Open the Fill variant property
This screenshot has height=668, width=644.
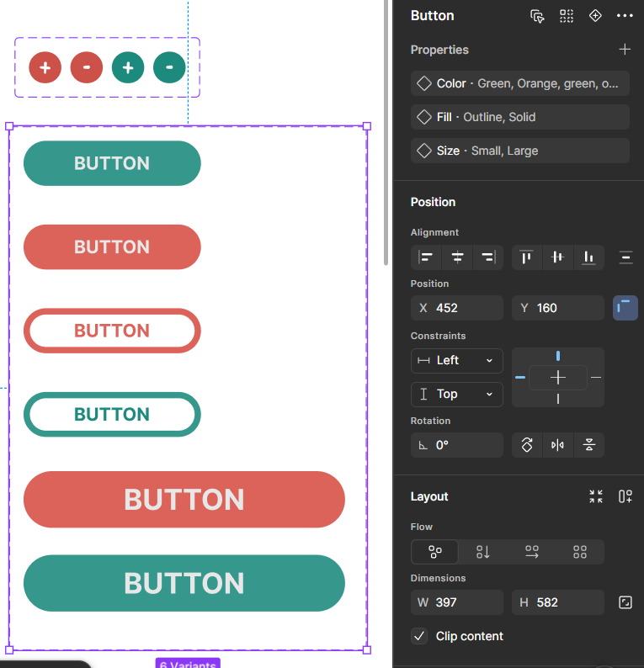[520, 117]
